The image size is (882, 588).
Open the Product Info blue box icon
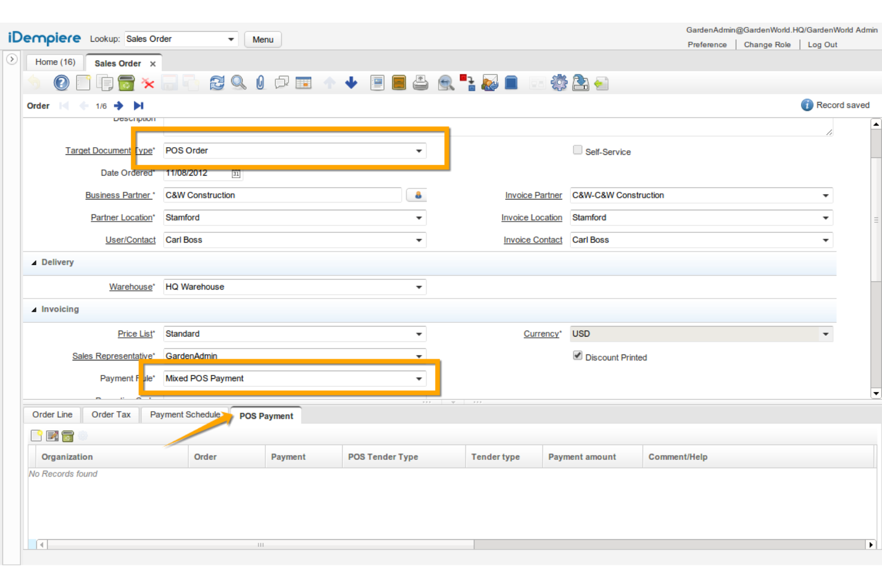[x=511, y=83]
